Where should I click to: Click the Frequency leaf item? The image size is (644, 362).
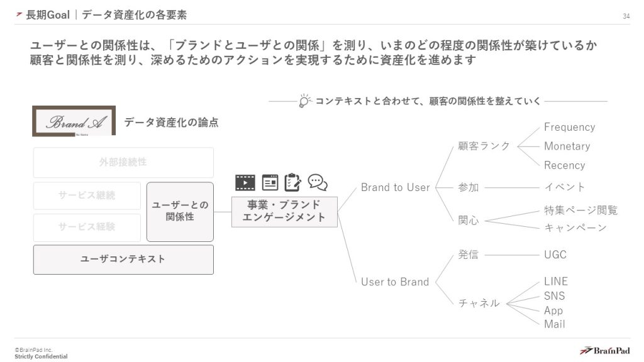569,127
